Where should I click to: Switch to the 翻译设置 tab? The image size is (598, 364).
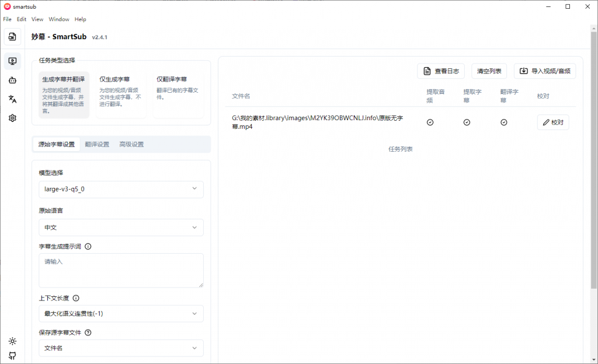(97, 144)
